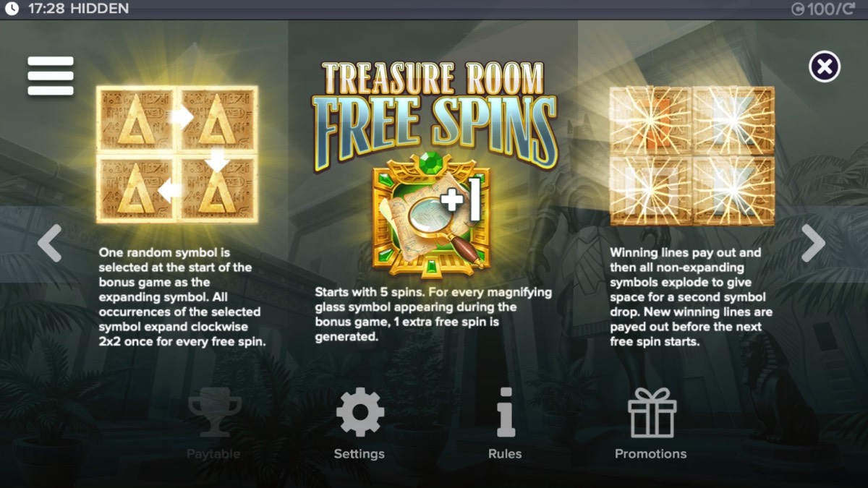Open Settings gear icon
This screenshot has height=488, width=868.
(359, 412)
